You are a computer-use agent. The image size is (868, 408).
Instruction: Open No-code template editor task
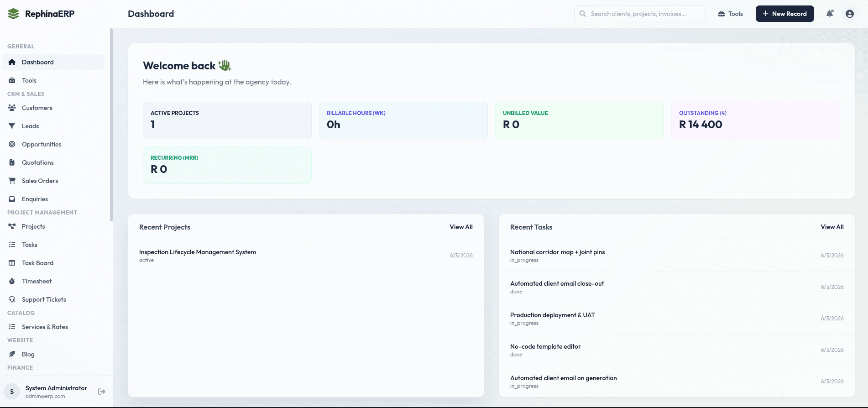(x=677, y=350)
